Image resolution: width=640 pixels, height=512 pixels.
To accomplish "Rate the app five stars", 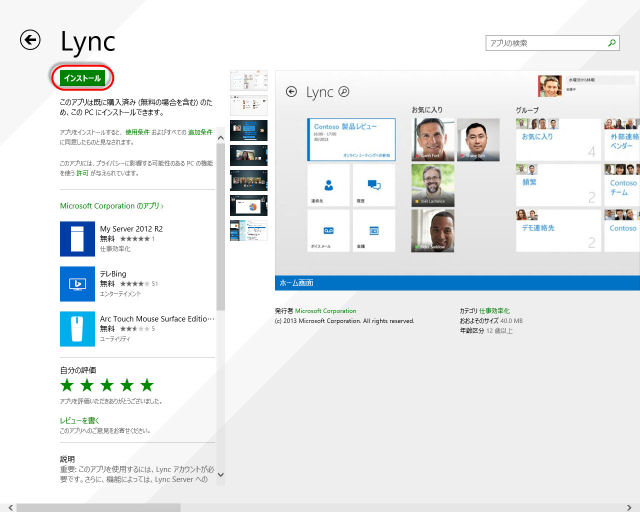I will (x=147, y=385).
